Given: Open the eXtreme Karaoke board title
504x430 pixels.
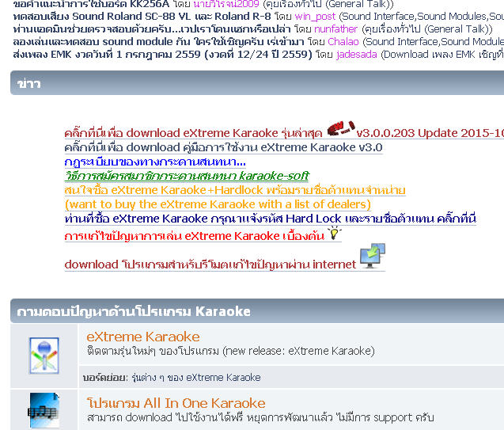Looking at the screenshot, I should tap(143, 337).
